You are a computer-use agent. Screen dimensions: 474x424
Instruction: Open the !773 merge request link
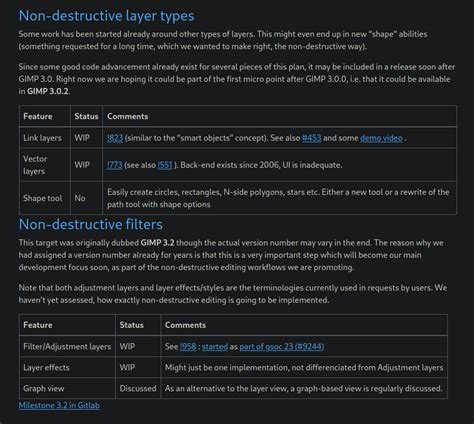pyautogui.click(x=115, y=165)
